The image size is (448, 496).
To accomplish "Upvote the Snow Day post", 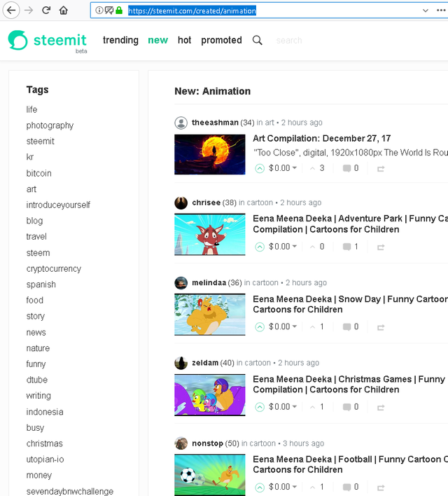I will (x=260, y=326).
